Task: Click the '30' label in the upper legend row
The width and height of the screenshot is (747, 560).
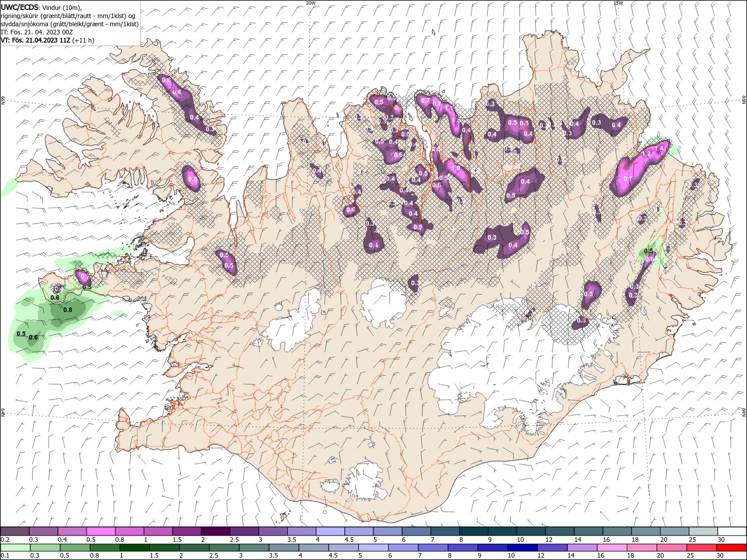Action: coord(721,540)
